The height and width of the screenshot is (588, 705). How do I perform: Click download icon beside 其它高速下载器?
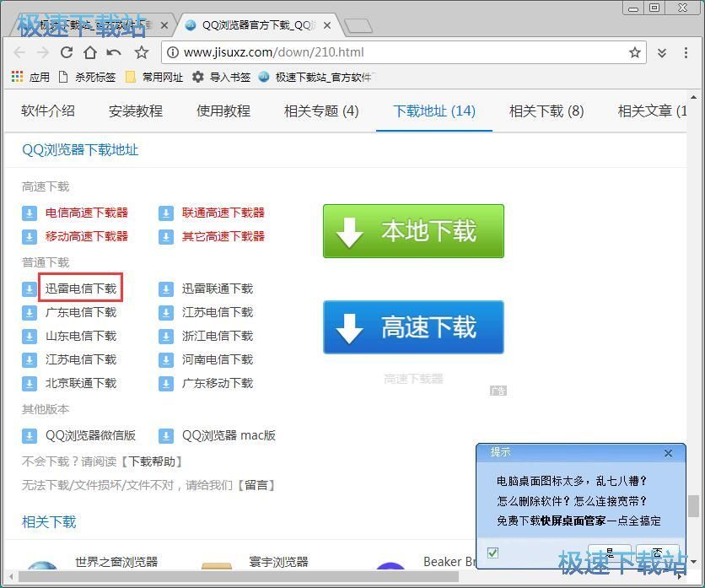tap(166, 237)
